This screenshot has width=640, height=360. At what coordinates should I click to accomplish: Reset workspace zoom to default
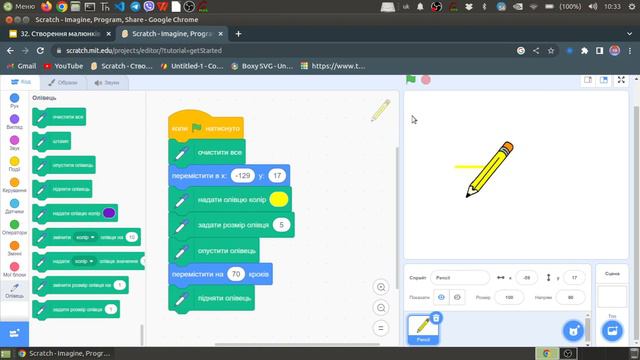tap(381, 328)
